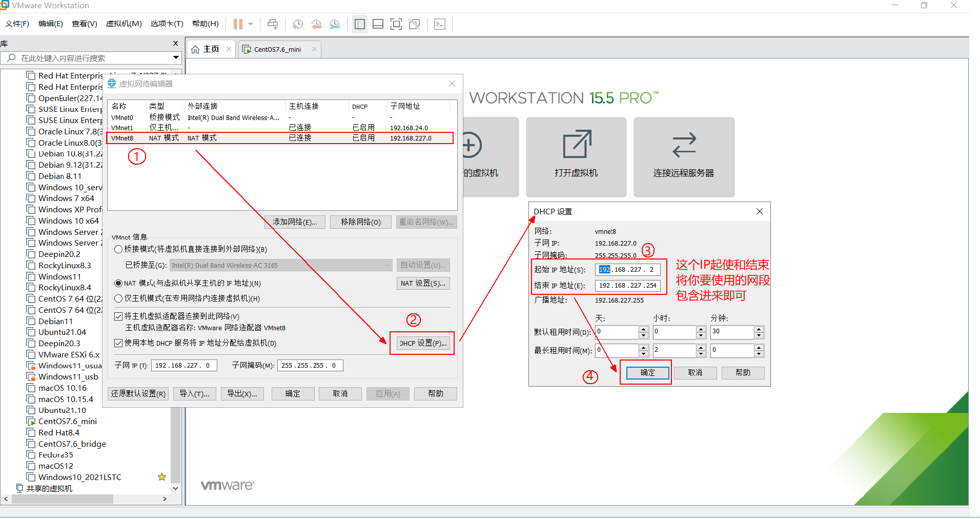Click the 打开虚拟机 tile on the home page

click(576, 157)
